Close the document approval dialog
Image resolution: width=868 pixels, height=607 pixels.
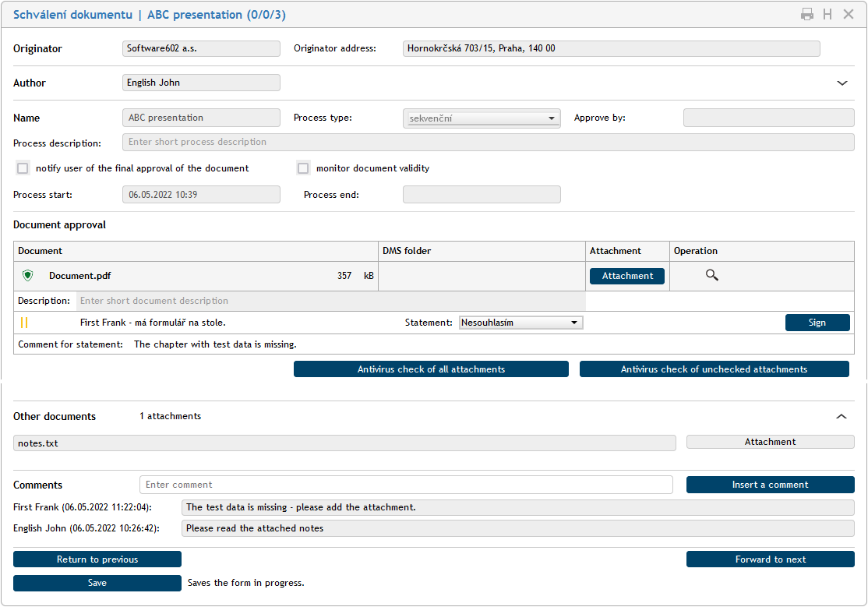tap(849, 14)
